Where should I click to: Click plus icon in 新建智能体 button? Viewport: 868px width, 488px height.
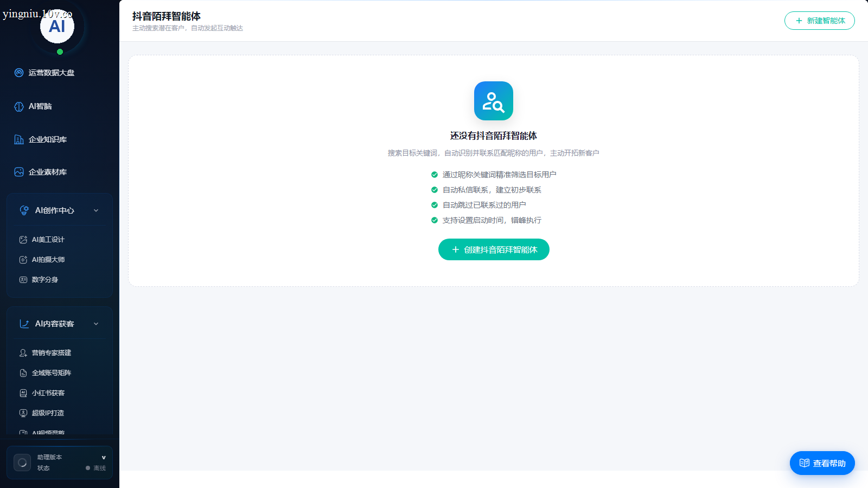(x=799, y=21)
